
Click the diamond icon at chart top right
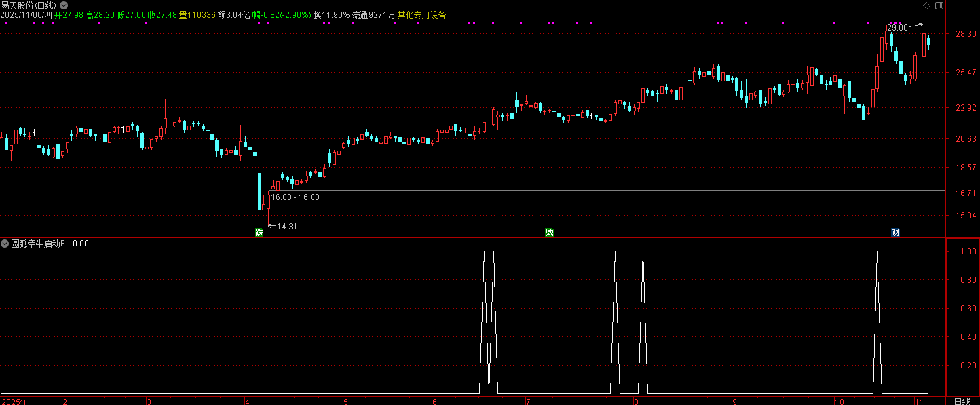tap(927, 5)
